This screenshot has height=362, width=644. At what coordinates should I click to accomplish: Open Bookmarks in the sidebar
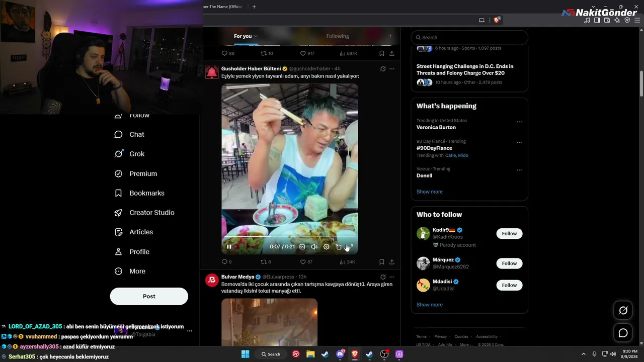[x=139, y=193]
